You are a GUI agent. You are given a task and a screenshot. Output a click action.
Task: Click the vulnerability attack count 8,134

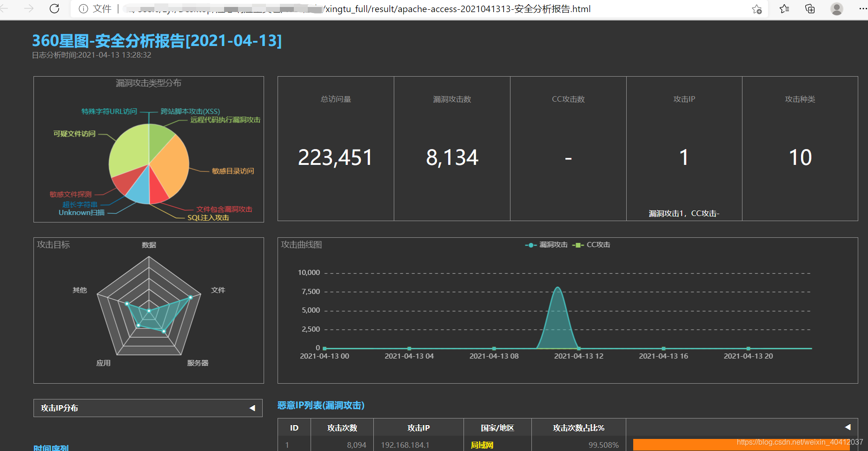pos(452,157)
